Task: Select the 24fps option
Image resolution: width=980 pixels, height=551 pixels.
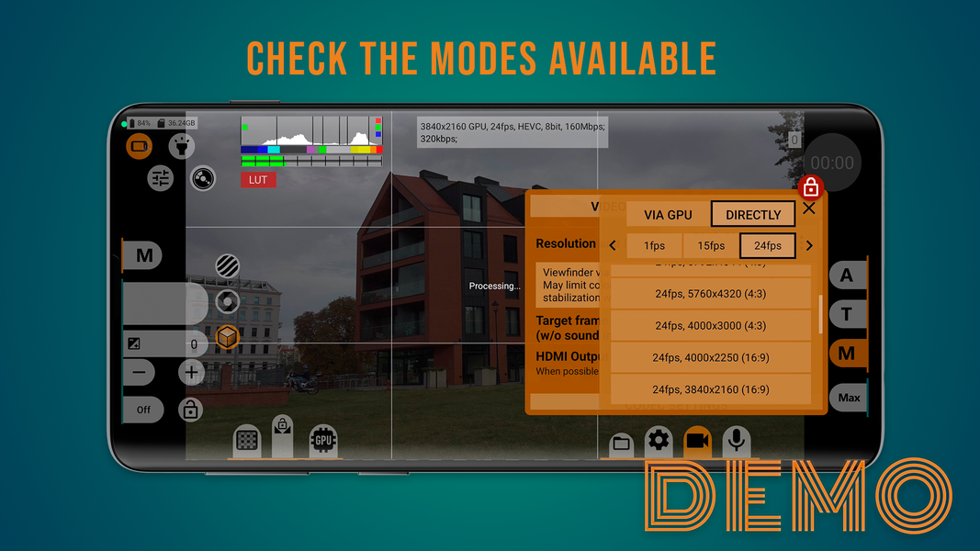Action: (768, 245)
